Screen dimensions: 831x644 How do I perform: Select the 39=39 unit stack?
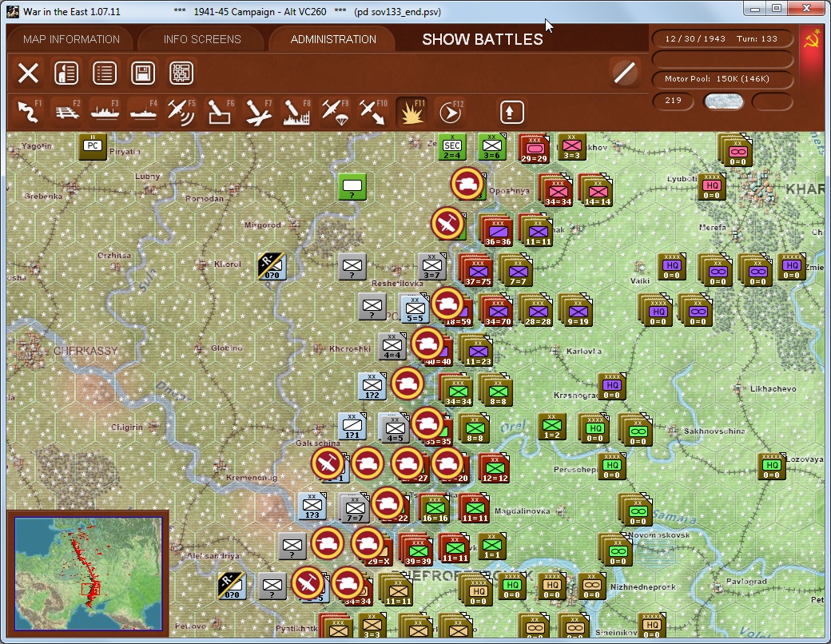tap(418, 551)
